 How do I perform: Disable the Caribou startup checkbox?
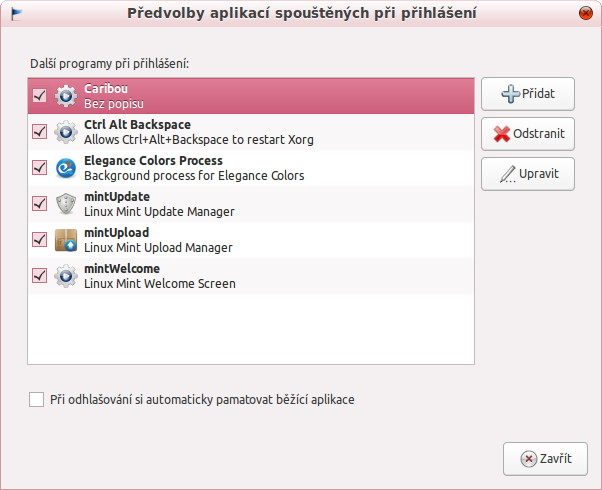tap(39, 95)
